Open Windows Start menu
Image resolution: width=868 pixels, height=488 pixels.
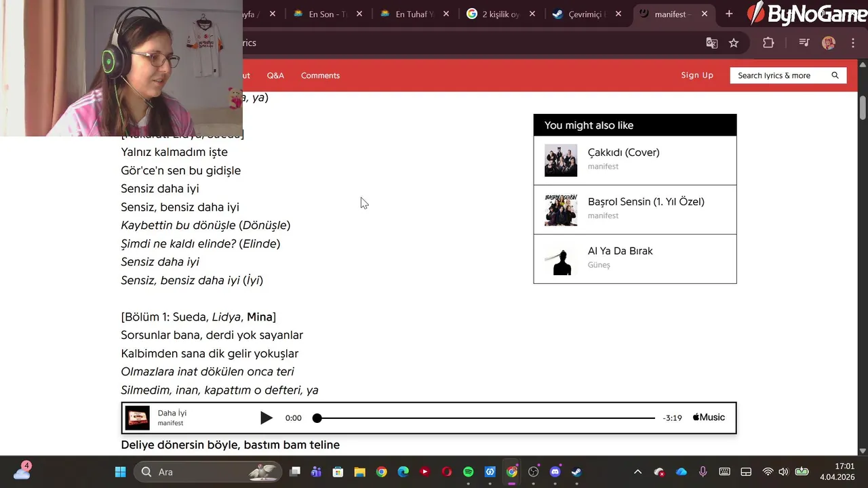click(x=120, y=472)
